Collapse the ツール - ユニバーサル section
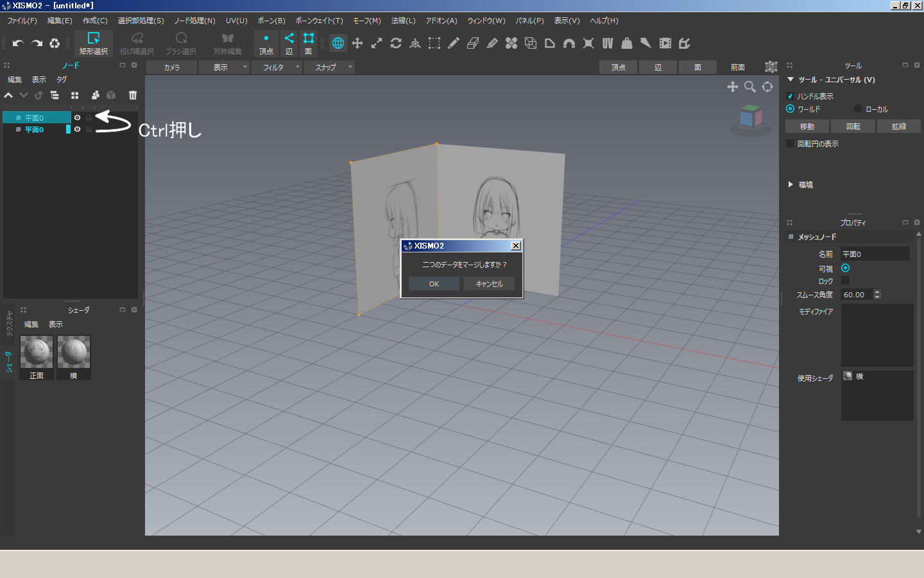This screenshot has height=578, width=924. tap(791, 80)
